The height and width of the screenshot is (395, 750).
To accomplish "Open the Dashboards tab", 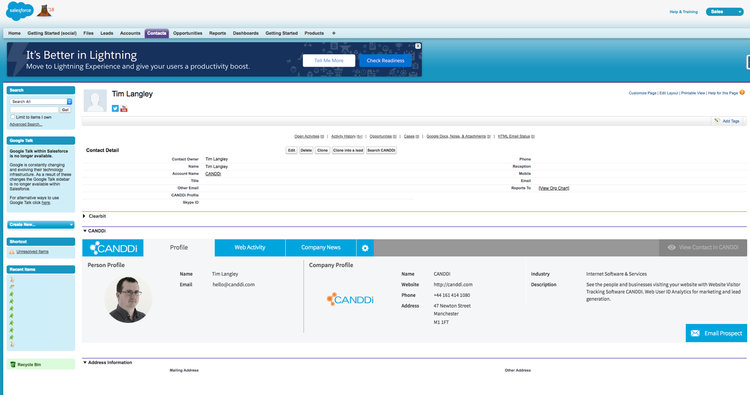I will pyautogui.click(x=245, y=33).
